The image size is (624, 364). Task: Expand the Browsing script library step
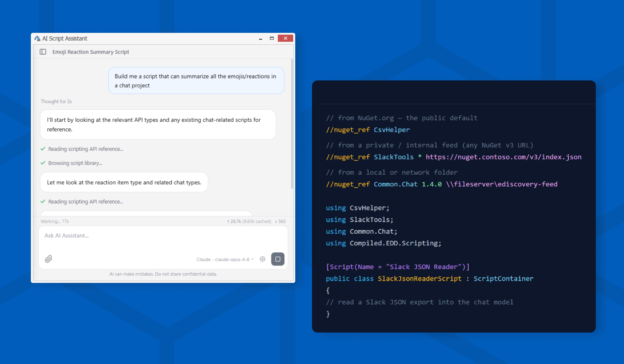coord(75,163)
